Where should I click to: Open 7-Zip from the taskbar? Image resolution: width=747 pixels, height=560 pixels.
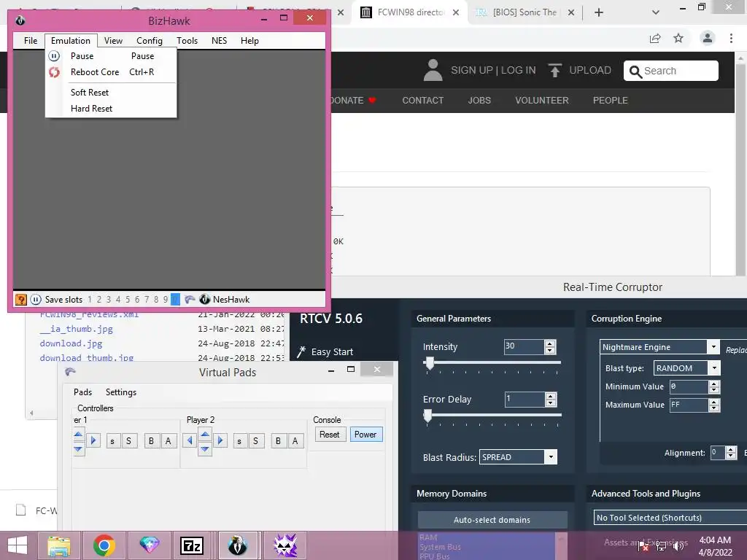192,545
